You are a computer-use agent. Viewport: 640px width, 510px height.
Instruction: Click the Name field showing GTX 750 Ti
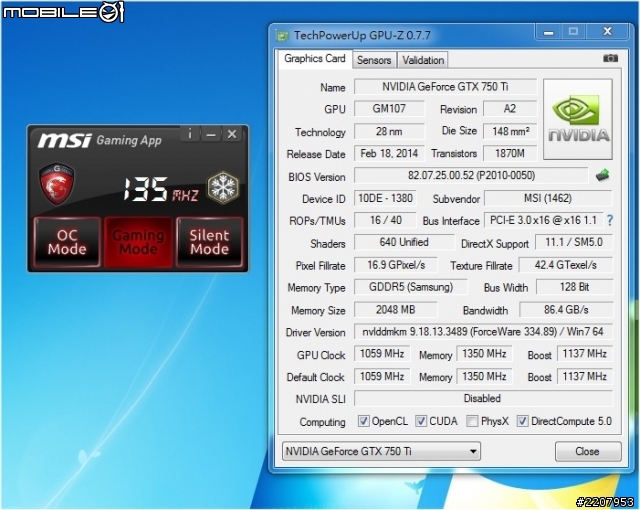click(445, 87)
